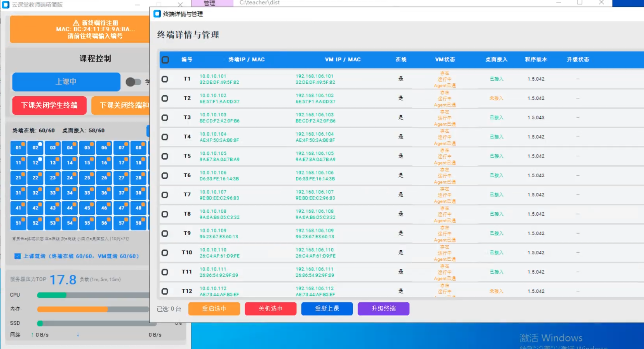Click the 云课堂教师端 app title icon
Screen dimensions: 644x349
[6, 5]
